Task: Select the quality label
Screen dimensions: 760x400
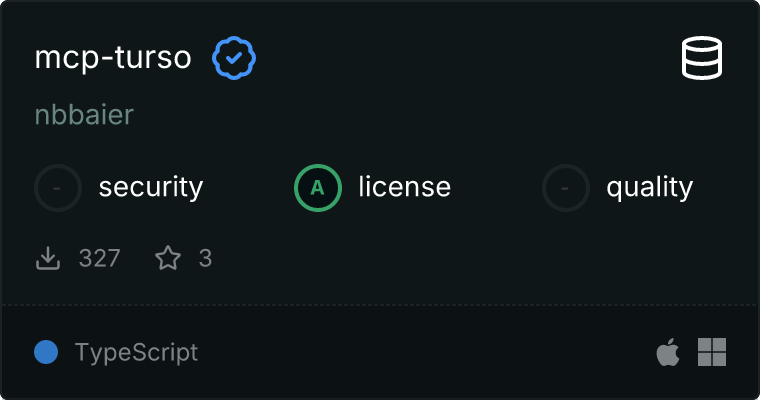Action: (x=649, y=187)
